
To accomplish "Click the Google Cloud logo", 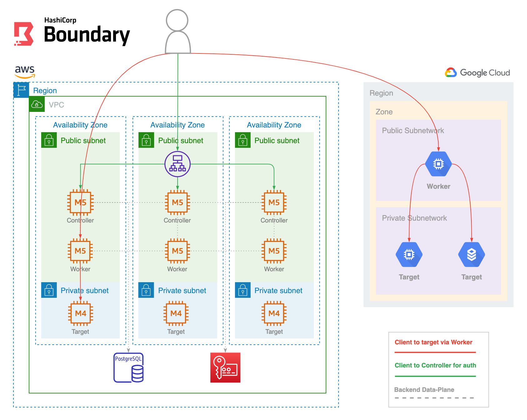I will [477, 73].
